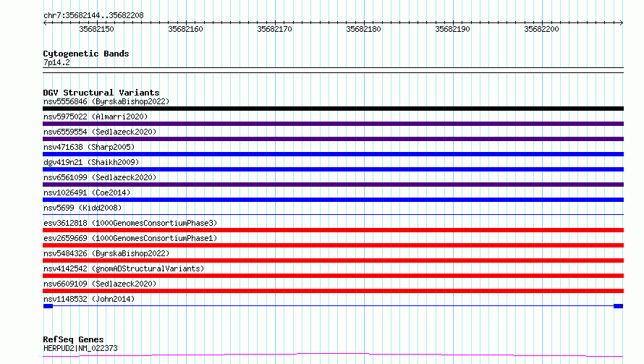Image resolution: width=644 pixels, height=364 pixels.
Task: Click ruler position 35682150
Action: [x=96, y=29]
